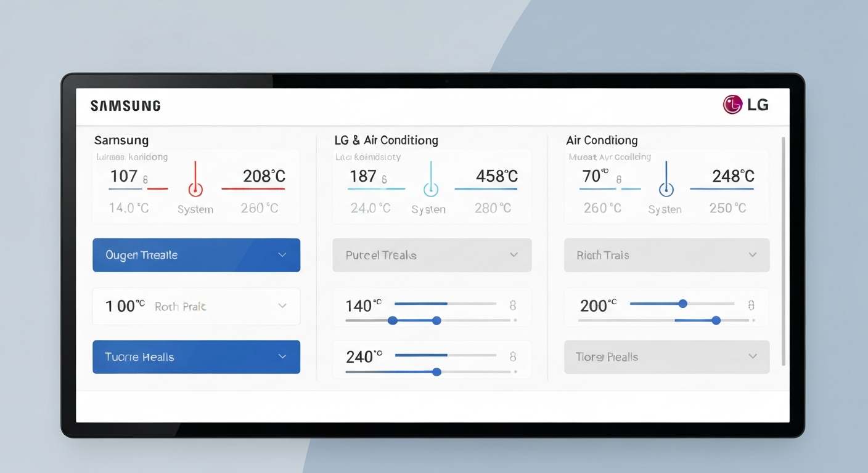Click the 107 value in Samsung panel
Image resolution: width=868 pixels, height=473 pixels.
(123, 177)
